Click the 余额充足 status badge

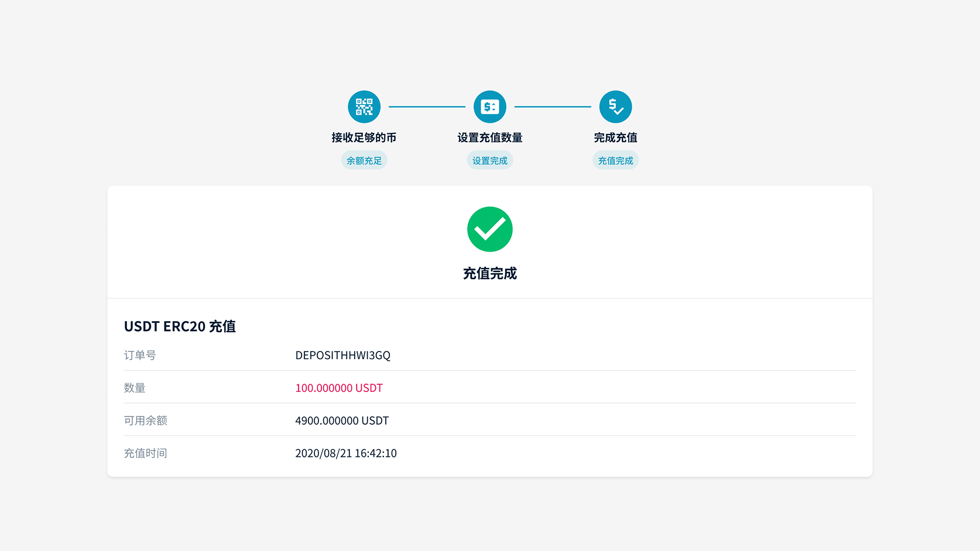point(364,160)
